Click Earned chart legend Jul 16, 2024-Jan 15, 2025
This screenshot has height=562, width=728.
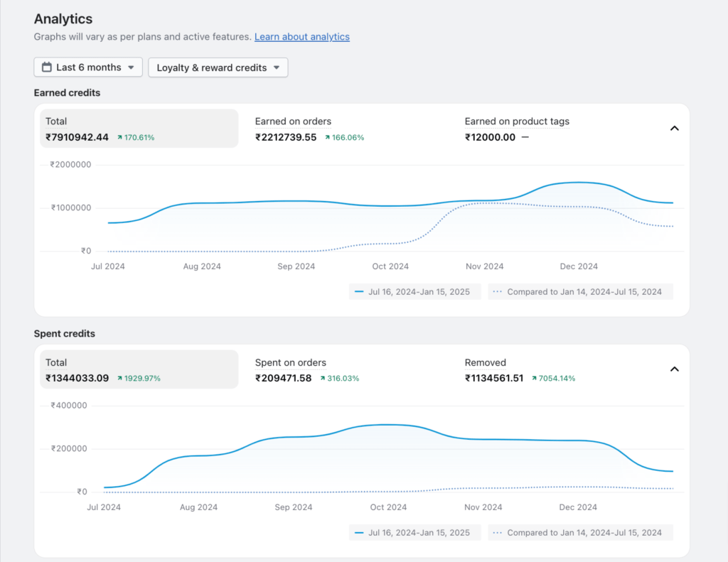[414, 292]
